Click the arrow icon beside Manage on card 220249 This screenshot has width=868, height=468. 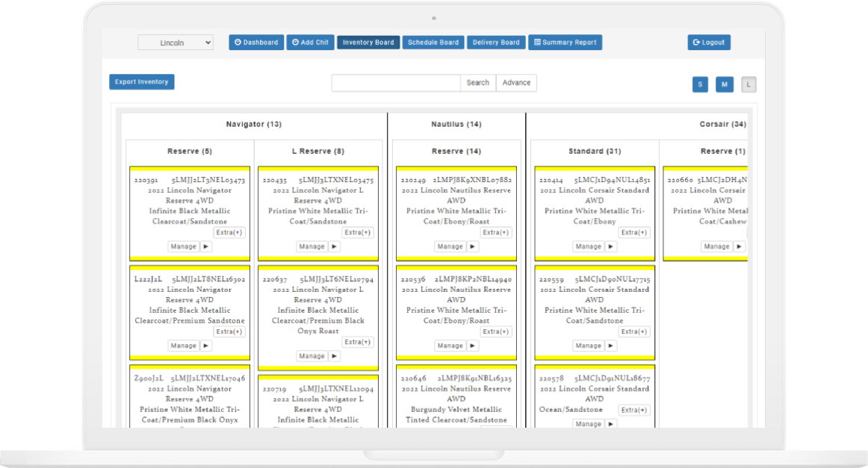pyautogui.click(x=473, y=246)
